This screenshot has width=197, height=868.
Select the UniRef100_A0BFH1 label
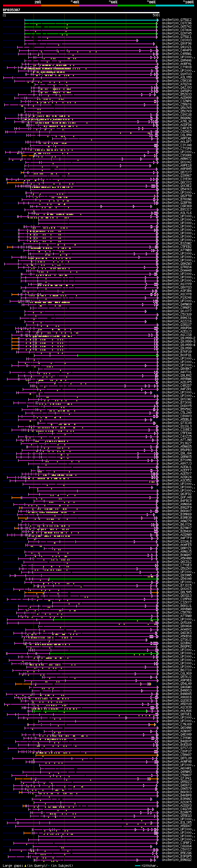coord(177,64)
